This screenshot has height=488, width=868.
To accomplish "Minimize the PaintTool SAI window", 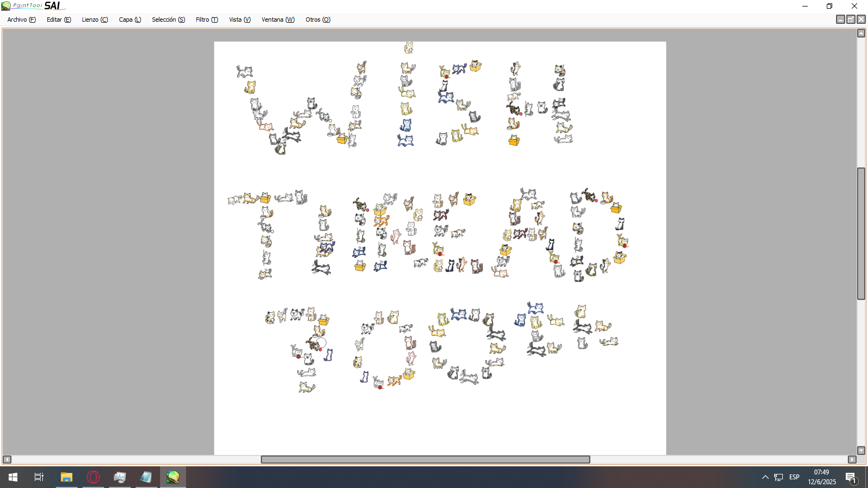I will point(805,6).
